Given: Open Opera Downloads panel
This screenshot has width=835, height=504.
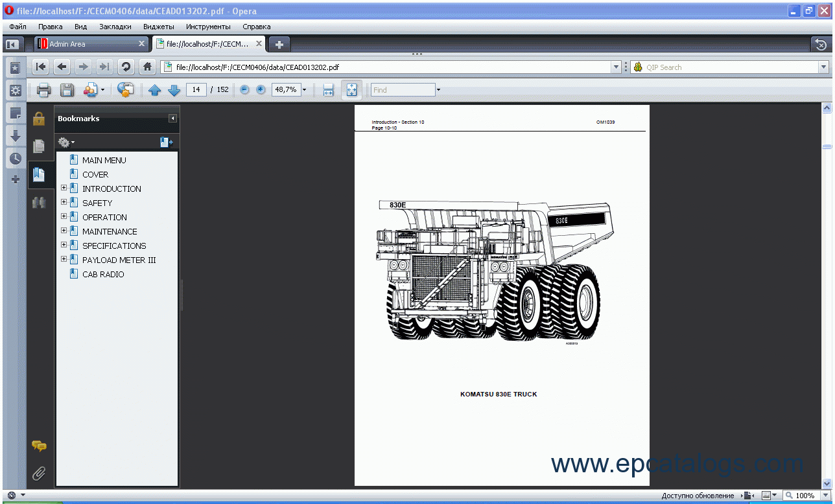Looking at the screenshot, I should pos(15,136).
